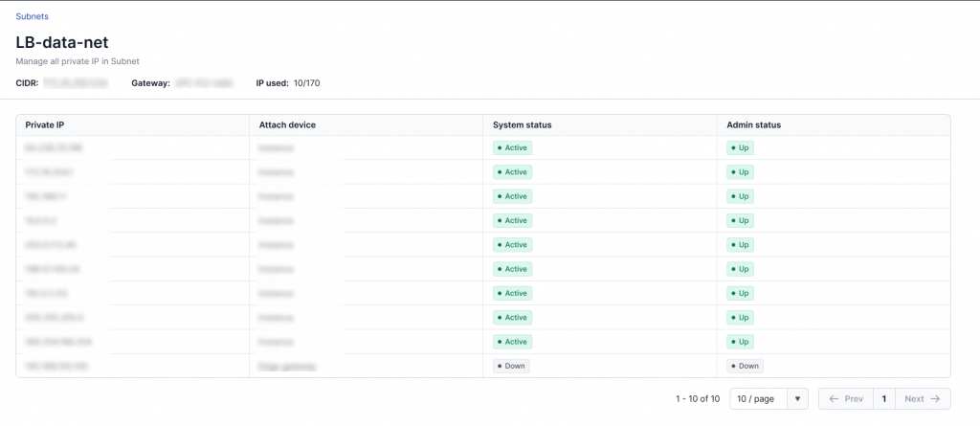Click the page-size dropdown arrow

click(798, 398)
